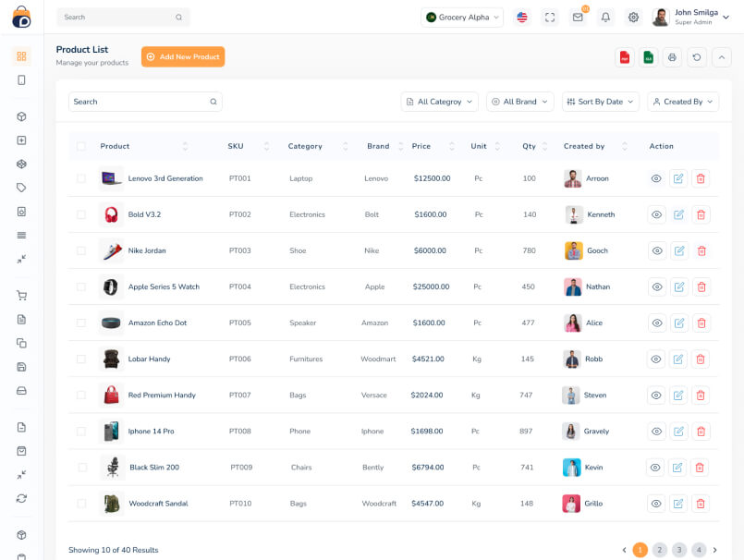This screenshot has height=560, width=744.
Task: Delete the Nike Jordan product
Action: pyautogui.click(x=701, y=250)
